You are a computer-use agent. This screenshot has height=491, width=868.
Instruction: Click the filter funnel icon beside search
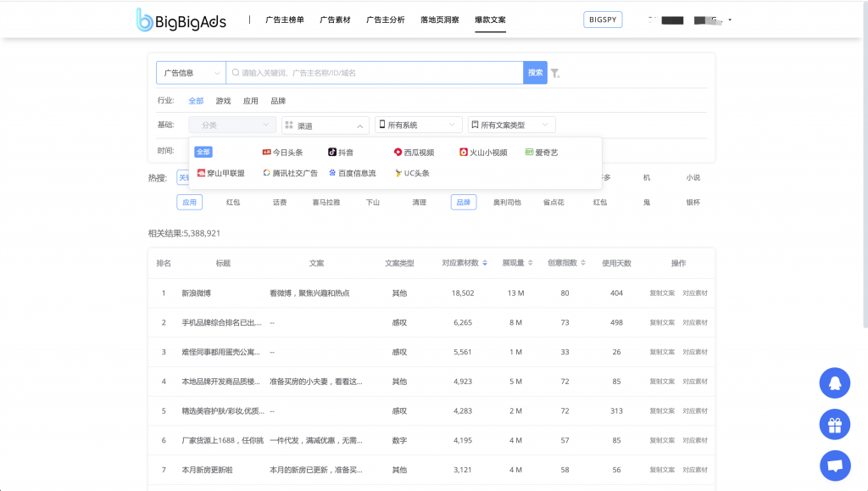(555, 73)
